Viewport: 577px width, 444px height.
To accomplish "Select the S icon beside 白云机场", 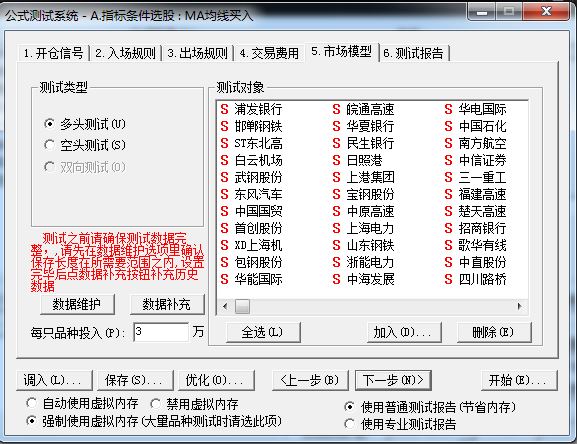I will [x=224, y=160].
